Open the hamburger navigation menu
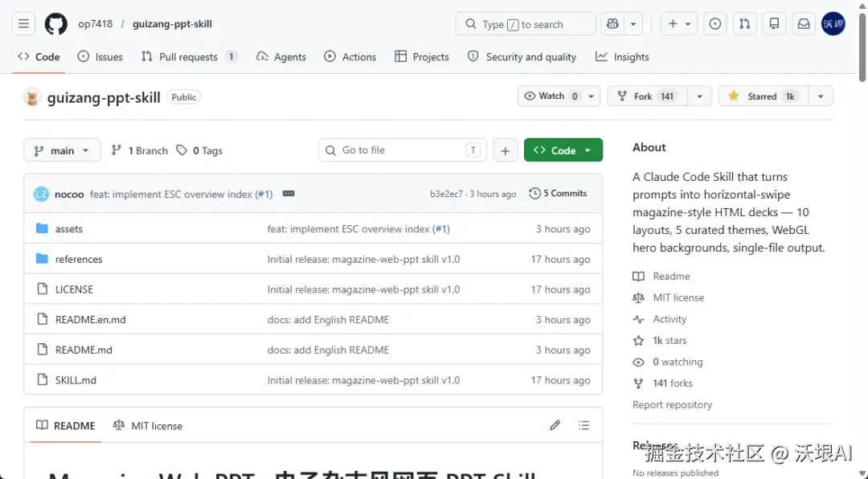The height and width of the screenshot is (479, 868). 23,24
